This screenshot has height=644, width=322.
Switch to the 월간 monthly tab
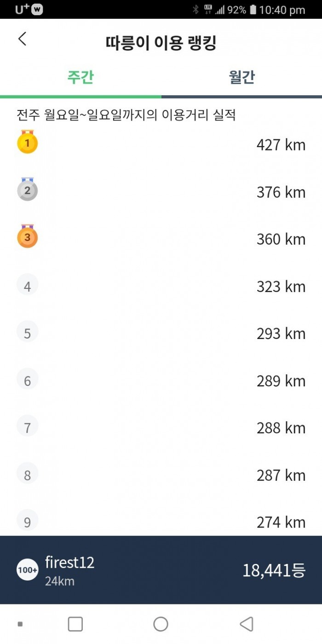241,77
